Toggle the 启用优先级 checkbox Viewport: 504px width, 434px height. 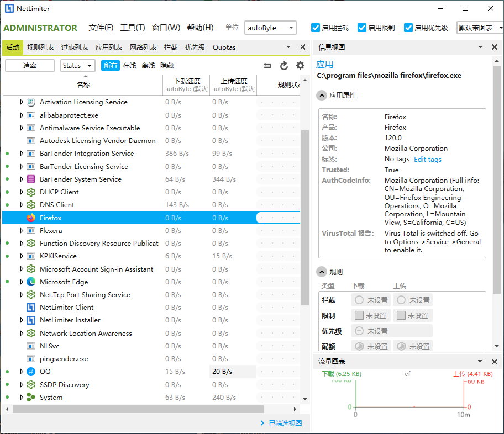point(408,28)
